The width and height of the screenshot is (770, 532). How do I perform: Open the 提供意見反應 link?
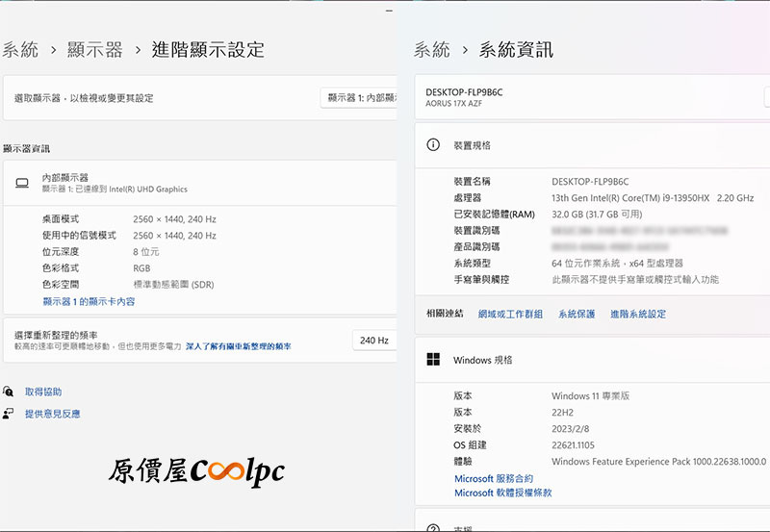click(53, 414)
